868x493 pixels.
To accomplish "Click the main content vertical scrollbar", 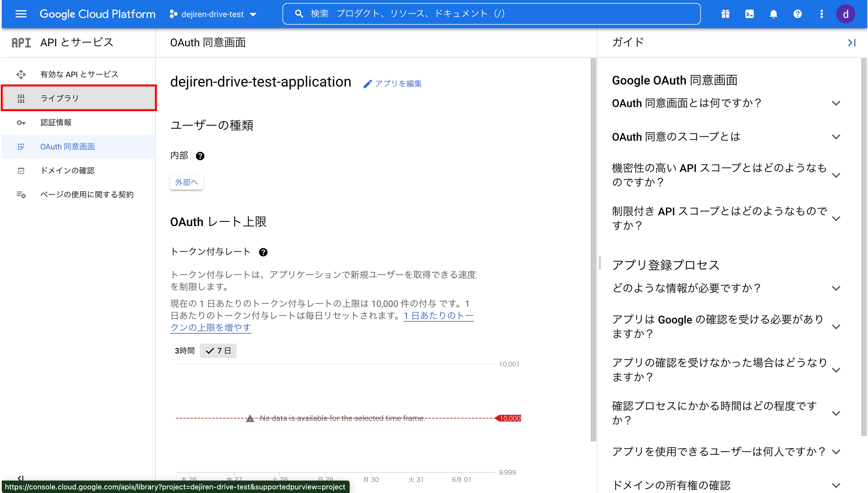I will click(593, 250).
